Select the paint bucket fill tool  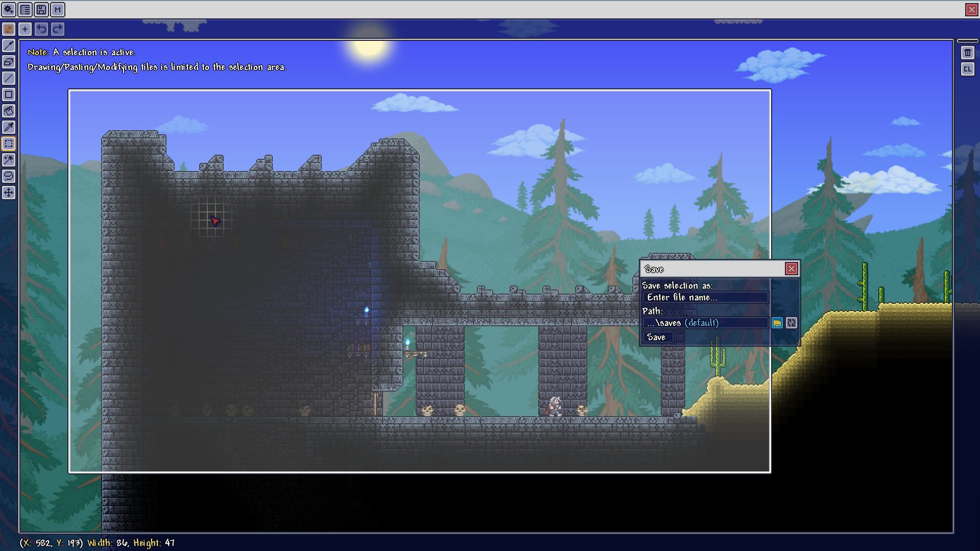click(9, 111)
